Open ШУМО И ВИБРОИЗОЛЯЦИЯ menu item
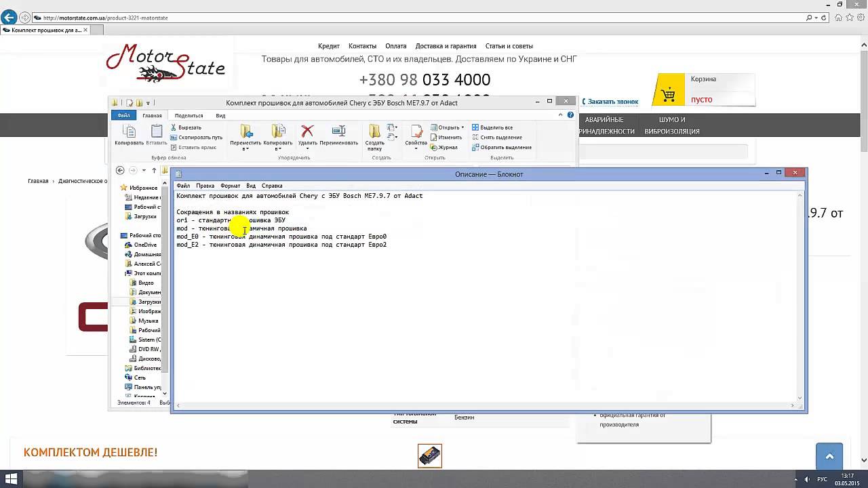 pos(672,125)
